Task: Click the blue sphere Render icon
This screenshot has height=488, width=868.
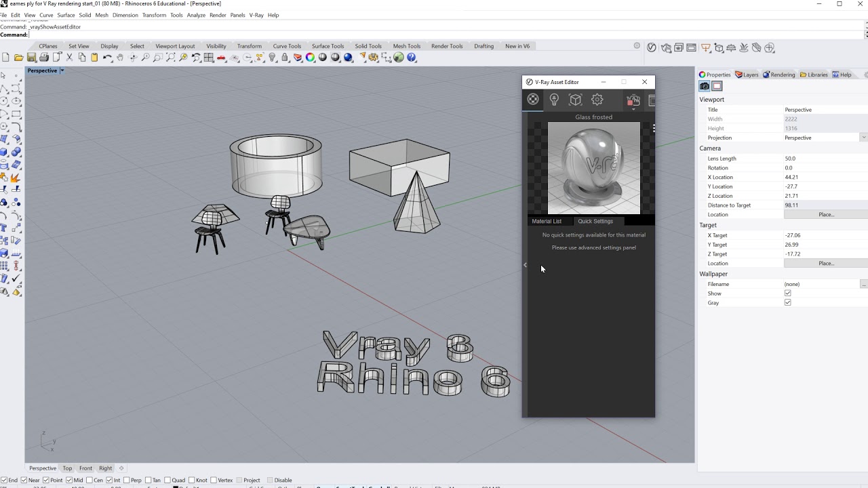Action: 348,58
